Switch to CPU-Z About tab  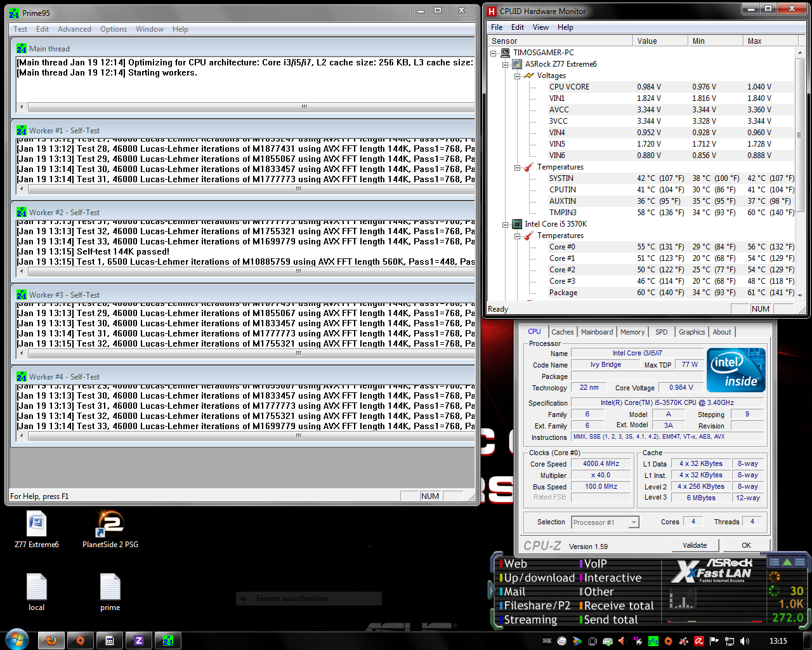pos(722,332)
